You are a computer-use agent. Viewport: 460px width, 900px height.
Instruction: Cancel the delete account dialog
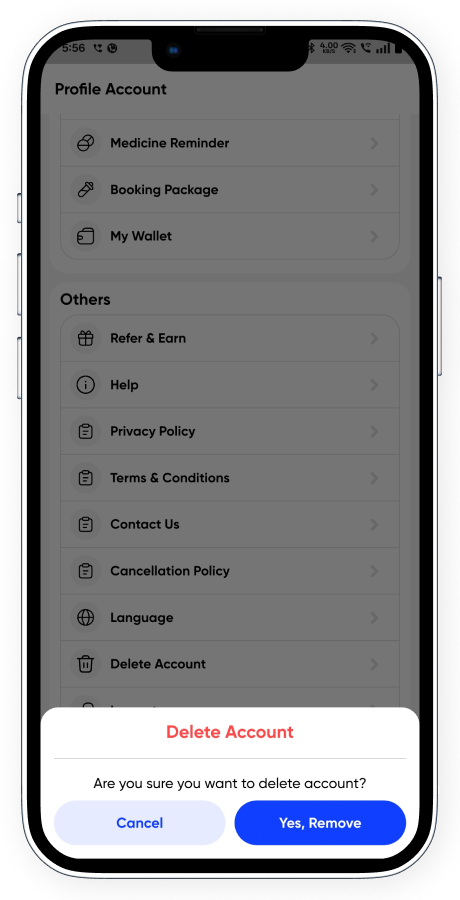140,823
